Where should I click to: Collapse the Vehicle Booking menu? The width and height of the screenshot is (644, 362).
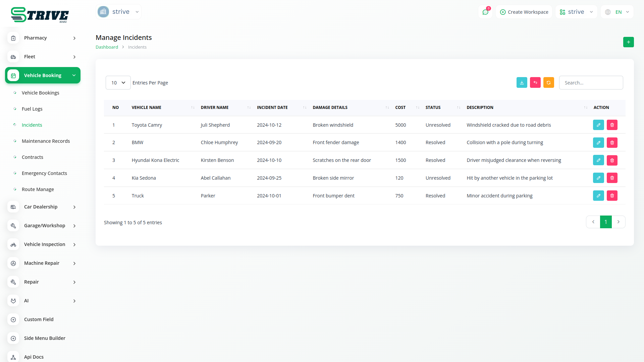[43, 75]
